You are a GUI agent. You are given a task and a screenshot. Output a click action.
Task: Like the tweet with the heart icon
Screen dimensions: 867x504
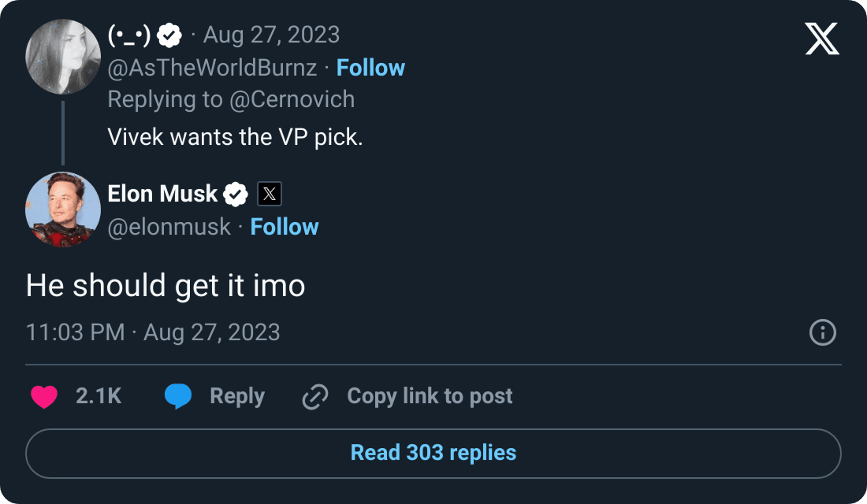[x=45, y=396]
